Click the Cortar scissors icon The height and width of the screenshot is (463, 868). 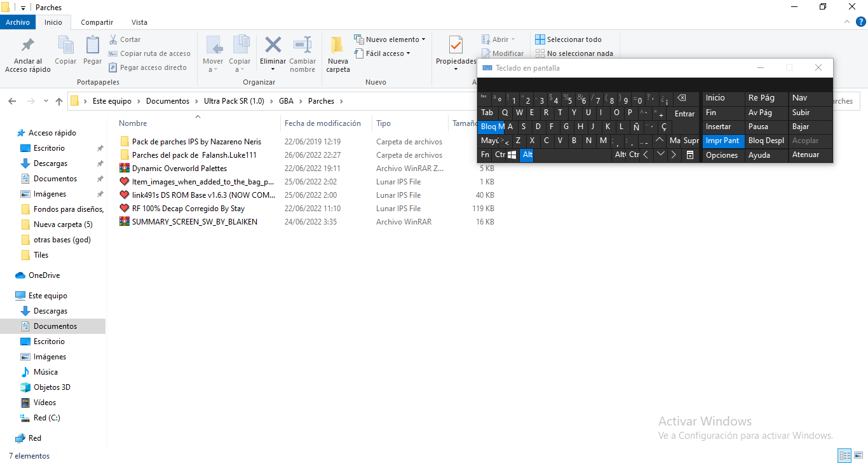(x=114, y=39)
